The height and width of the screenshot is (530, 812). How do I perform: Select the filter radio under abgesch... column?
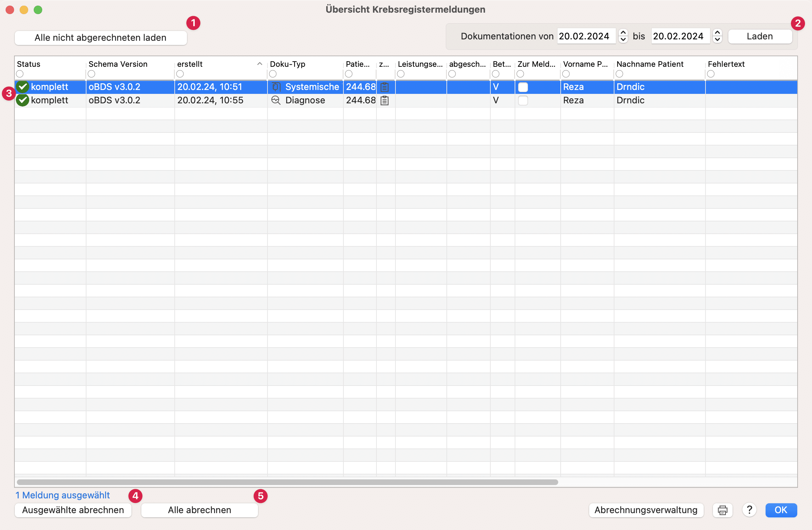coord(452,74)
